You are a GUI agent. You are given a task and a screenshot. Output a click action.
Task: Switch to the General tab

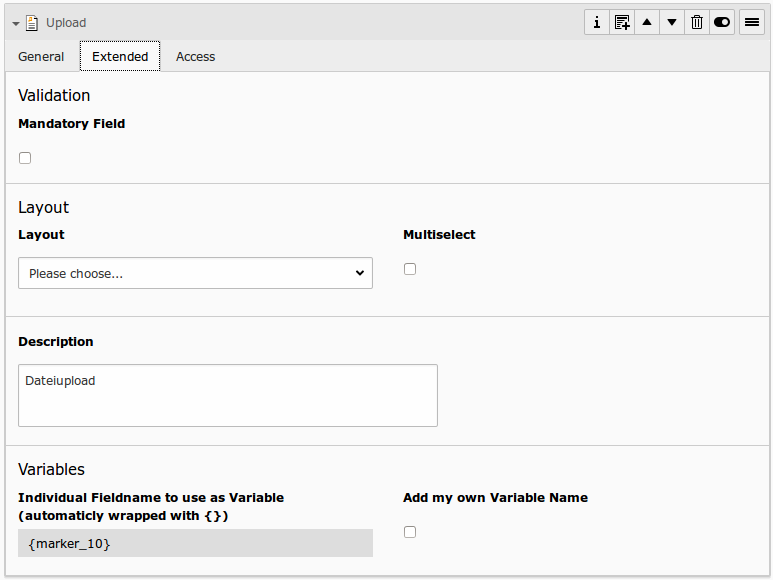pos(41,57)
